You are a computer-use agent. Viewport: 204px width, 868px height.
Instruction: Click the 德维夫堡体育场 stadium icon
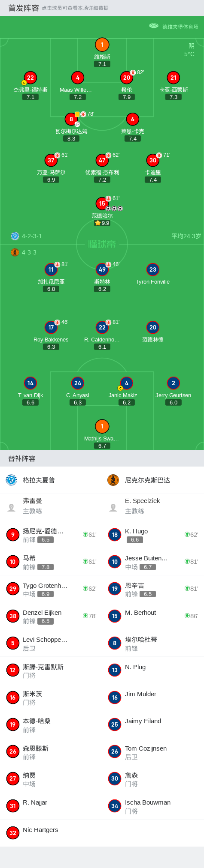point(153,26)
